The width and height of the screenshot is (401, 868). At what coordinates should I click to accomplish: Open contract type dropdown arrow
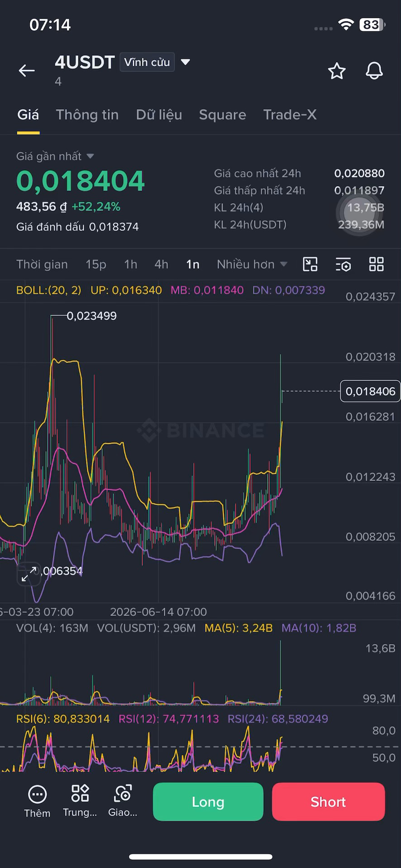pyautogui.click(x=185, y=62)
